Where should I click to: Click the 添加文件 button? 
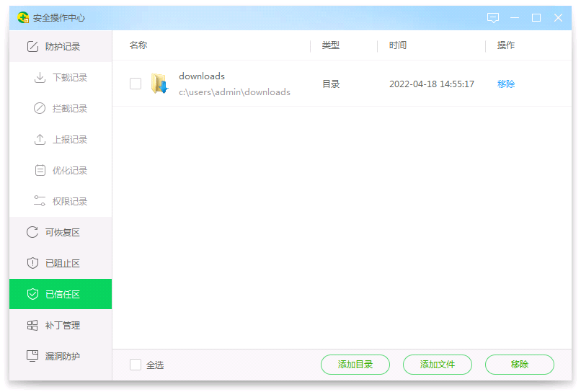click(438, 365)
